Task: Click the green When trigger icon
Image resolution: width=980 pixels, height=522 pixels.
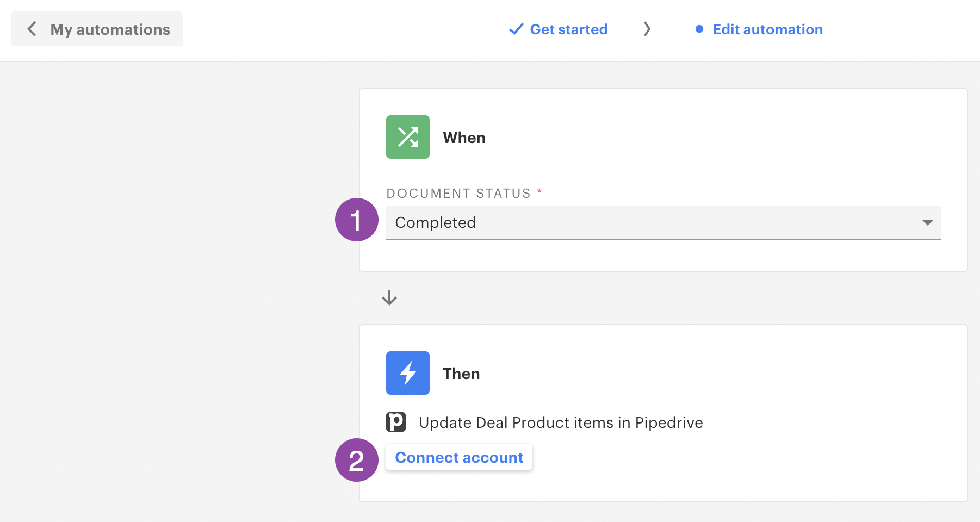Action: click(408, 137)
